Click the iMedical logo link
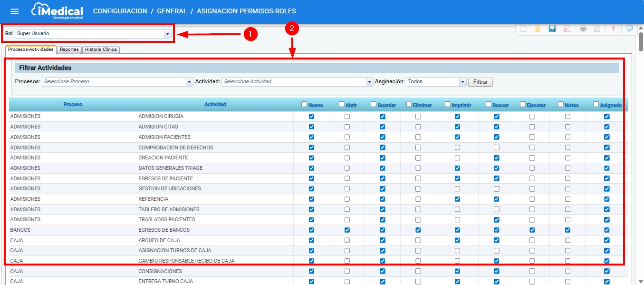This screenshot has width=644, height=285. [57, 11]
